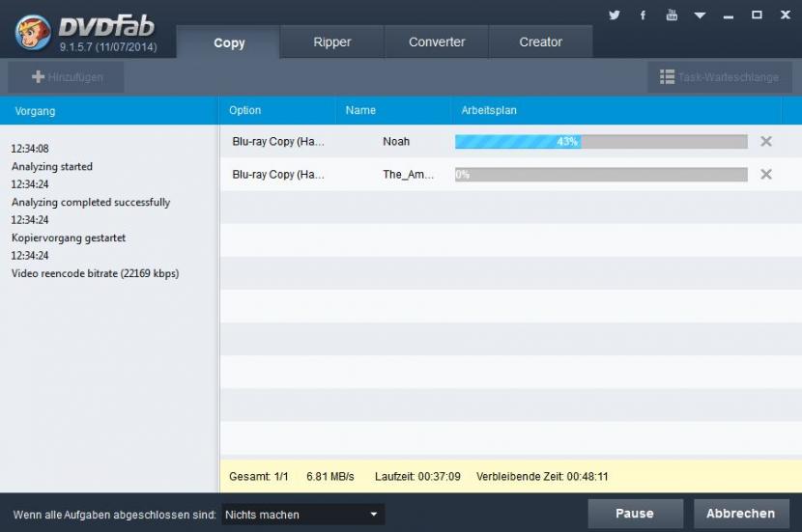Select Blu-ray Copy option in The_Am... row
The image size is (802, 532).
[277, 174]
